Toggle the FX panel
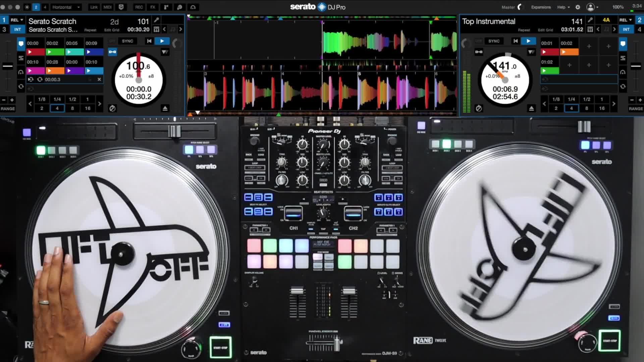This screenshot has height=362, width=644. coord(153,7)
